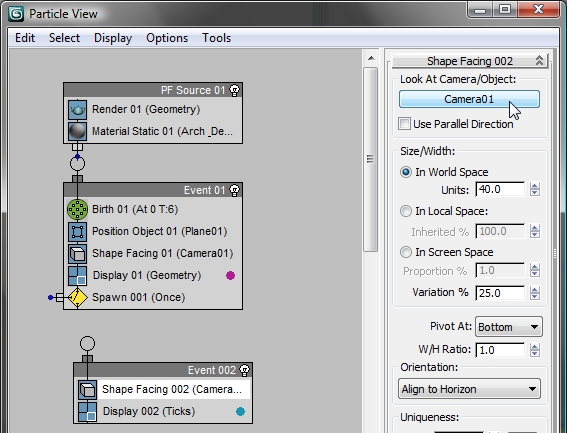Select the In Screen Space radio button
This screenshot has width=567, height=433.
tap(406, 252)
